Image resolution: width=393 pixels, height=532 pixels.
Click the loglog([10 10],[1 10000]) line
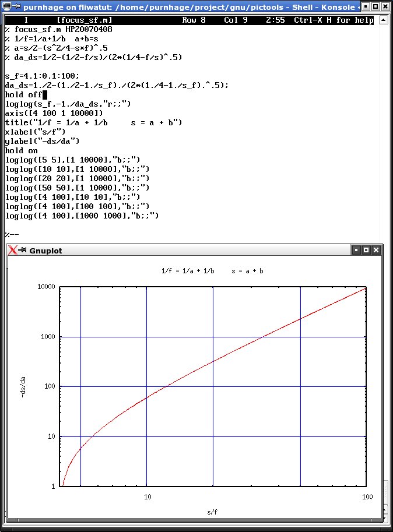(77, 170)
